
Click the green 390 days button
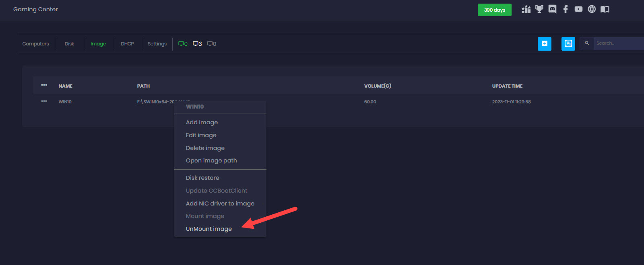click(494, 10)
